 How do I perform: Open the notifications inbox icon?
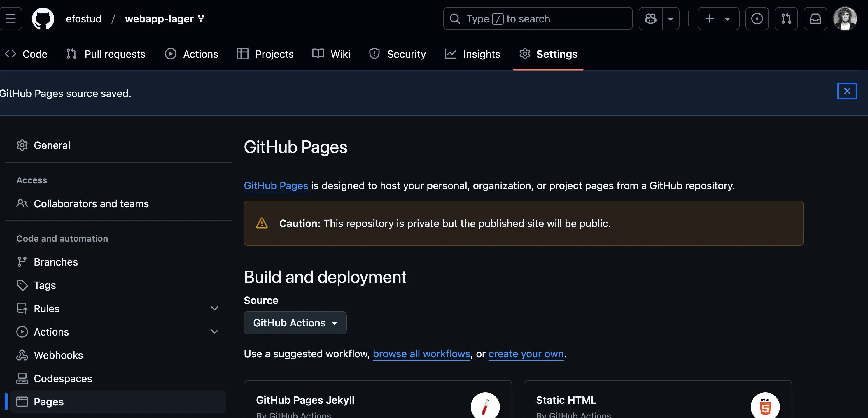pyautogui.click(x=815, y=19)
